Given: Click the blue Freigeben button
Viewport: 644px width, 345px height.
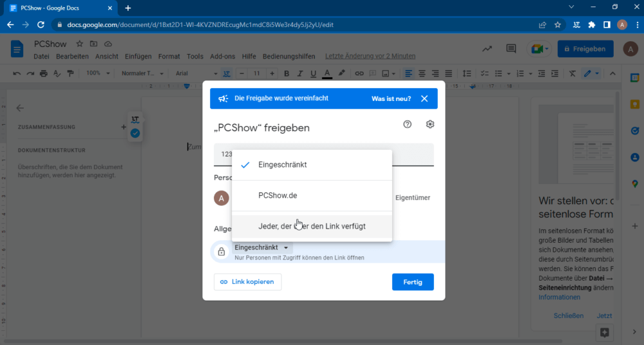Looking at the screenshot, I should [x=585, y=49].
